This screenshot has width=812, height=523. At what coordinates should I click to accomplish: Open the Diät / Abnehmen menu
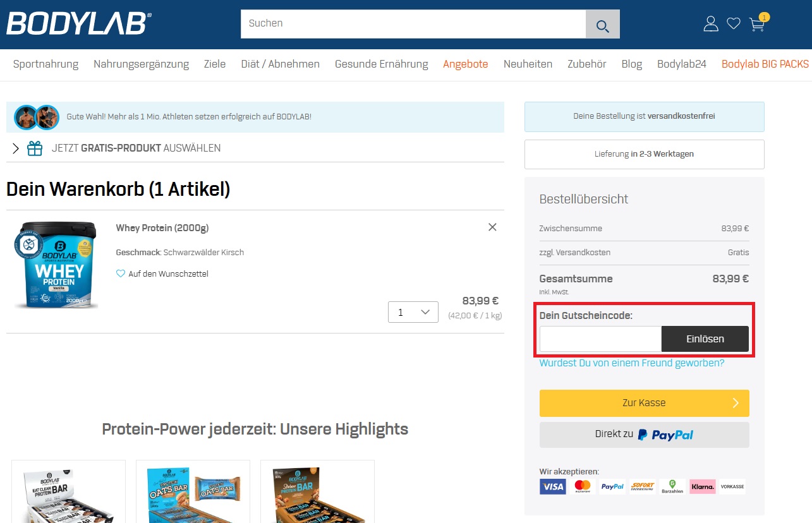coord(280,64)
